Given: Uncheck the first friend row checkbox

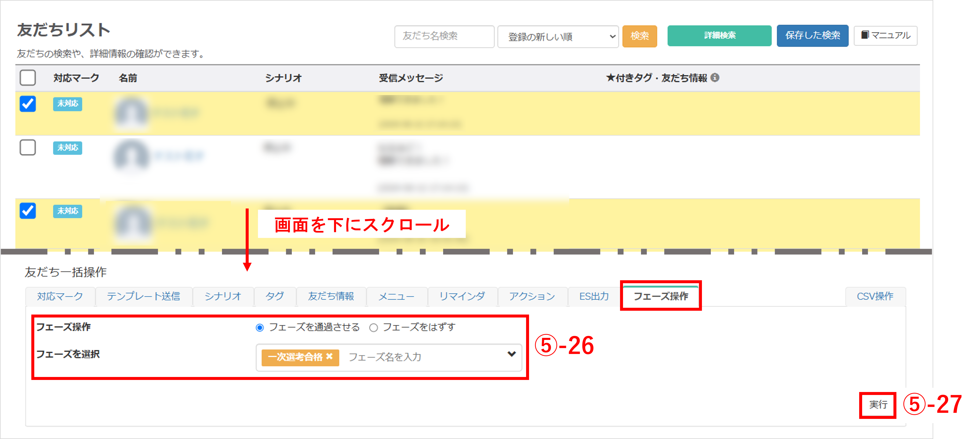Looking at the screenshot, I should point(27,104).
